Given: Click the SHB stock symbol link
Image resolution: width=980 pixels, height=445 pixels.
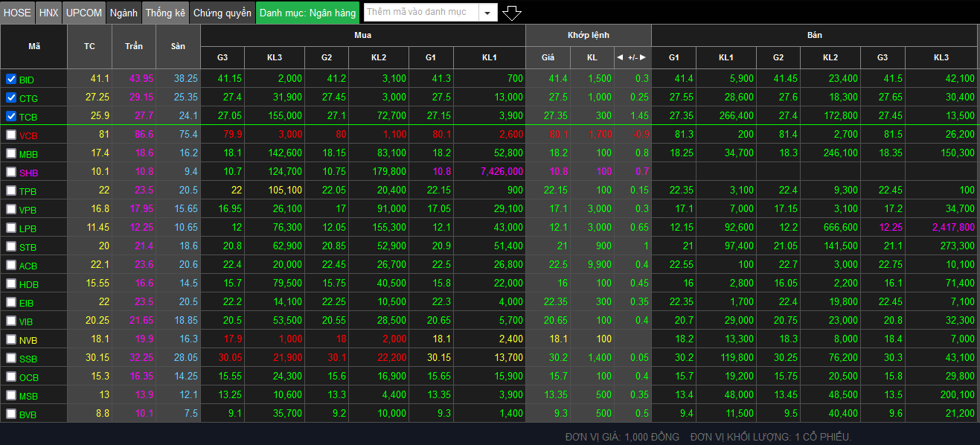Looking at the screenshot, I should [x=28, y=173].
